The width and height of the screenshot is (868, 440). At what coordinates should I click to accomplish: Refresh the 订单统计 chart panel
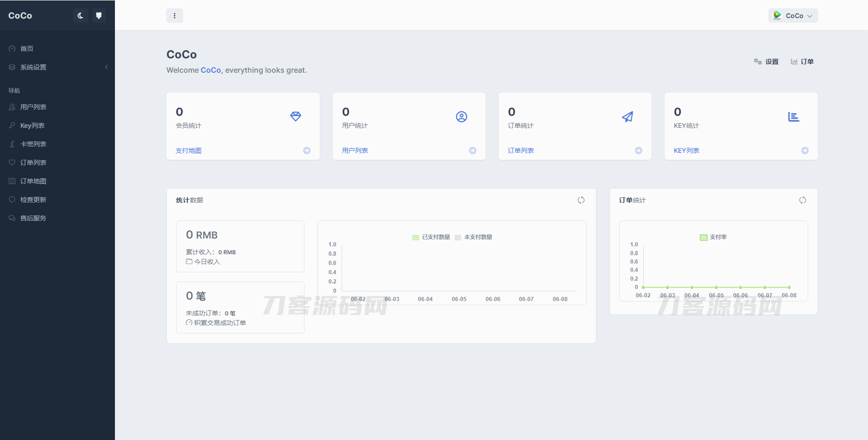point(803,200)
